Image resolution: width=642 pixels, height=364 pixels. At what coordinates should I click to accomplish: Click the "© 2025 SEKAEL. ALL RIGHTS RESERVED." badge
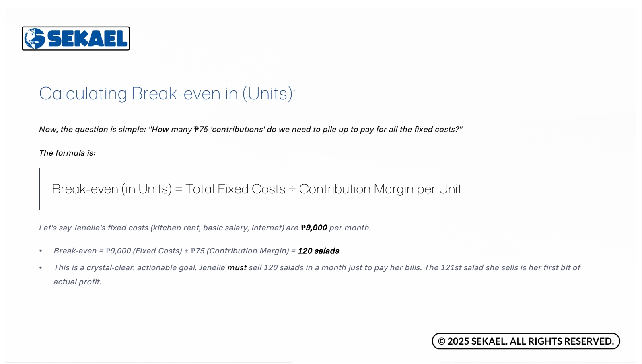point(526,341)
